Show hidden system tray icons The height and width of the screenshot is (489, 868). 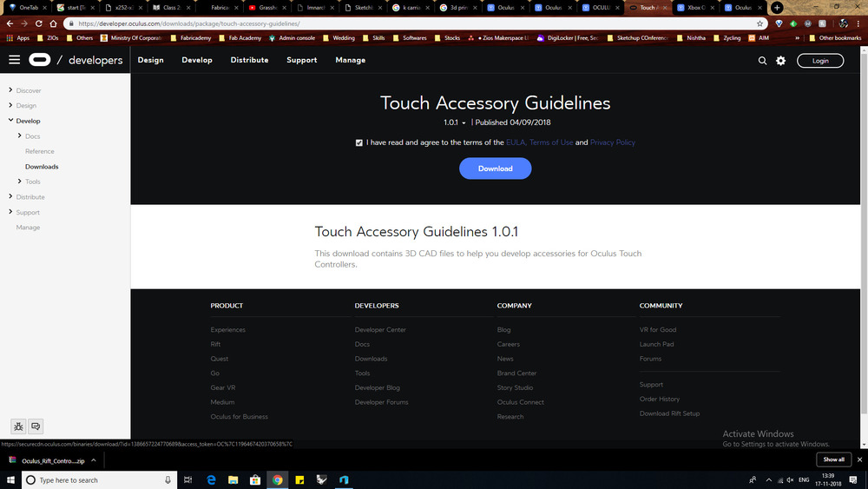point(768,480)
